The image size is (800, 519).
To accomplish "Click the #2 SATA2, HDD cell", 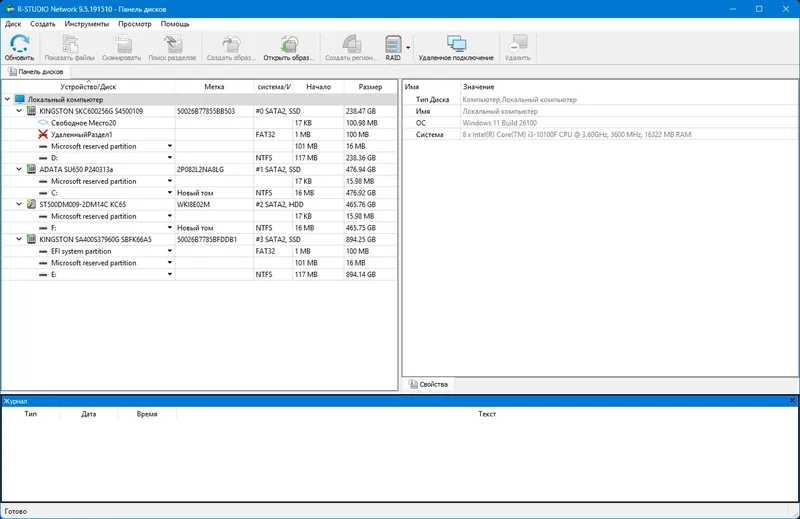I will (x=279, y=204).
